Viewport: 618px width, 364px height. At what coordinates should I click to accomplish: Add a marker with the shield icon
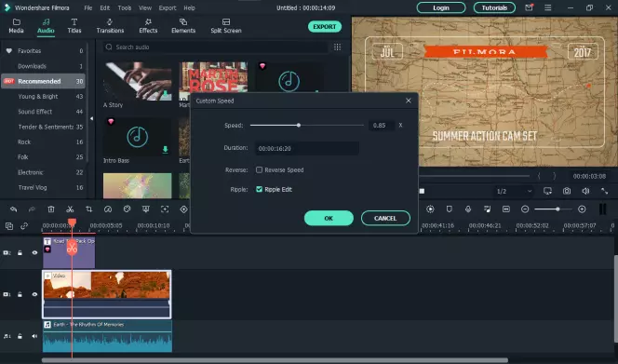tap(449, 209)
